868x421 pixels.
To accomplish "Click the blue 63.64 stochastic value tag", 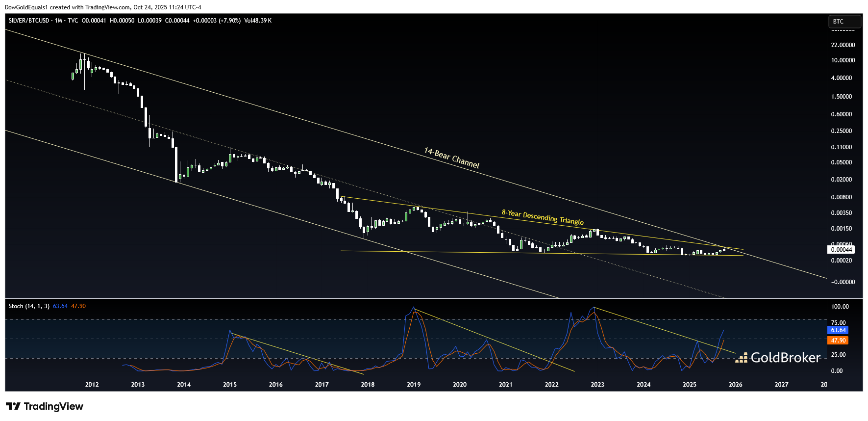I will (838, 330).
